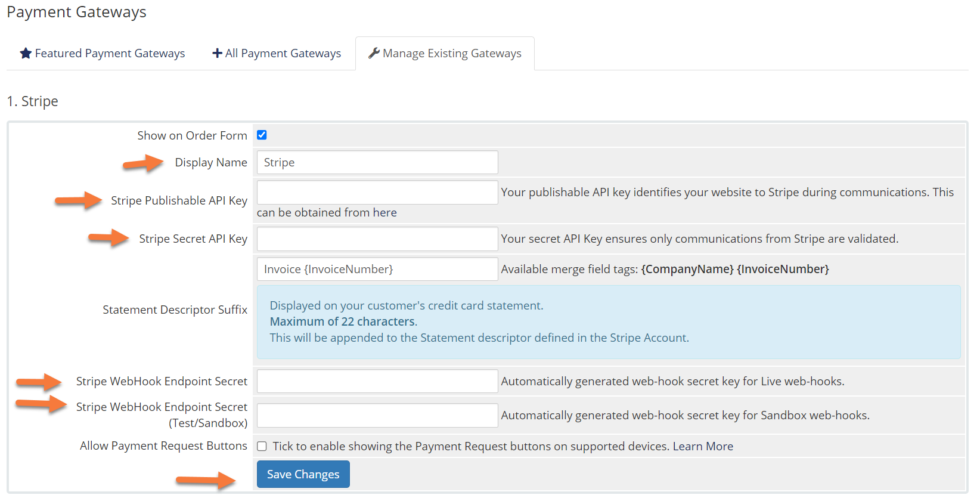Click the plus icon beside All Payment Gateways
This screenshot has width=980, height=498.
point(217,54)
